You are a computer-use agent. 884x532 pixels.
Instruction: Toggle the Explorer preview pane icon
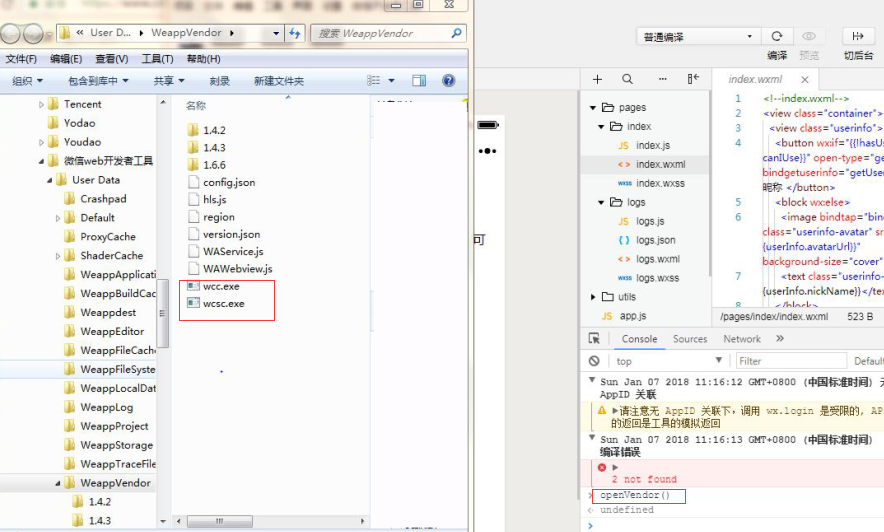coord(419,81)
